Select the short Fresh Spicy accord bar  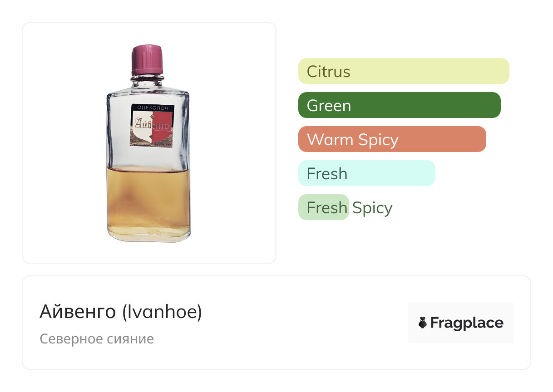click(323, 207)
